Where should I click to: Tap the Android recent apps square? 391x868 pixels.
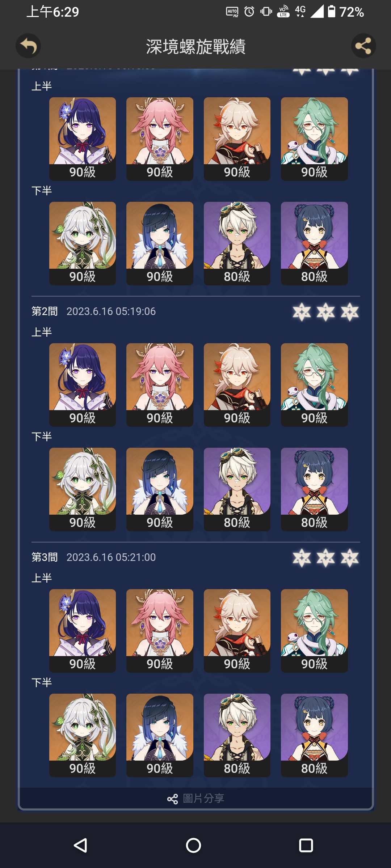(x=306, y=846)
